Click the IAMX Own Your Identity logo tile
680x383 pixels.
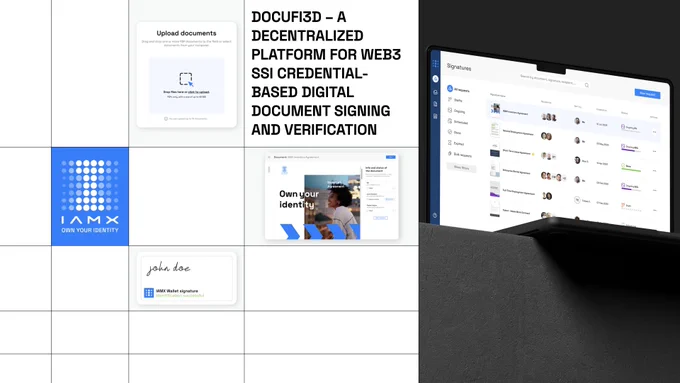point(90,196)
